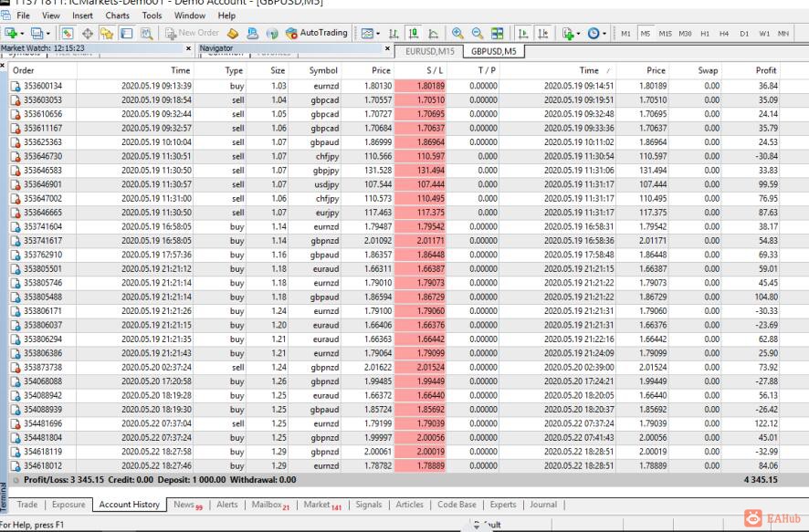Close the Navigator panel
This screenshot has width=809, height=532.
click(x=387, y=48)
